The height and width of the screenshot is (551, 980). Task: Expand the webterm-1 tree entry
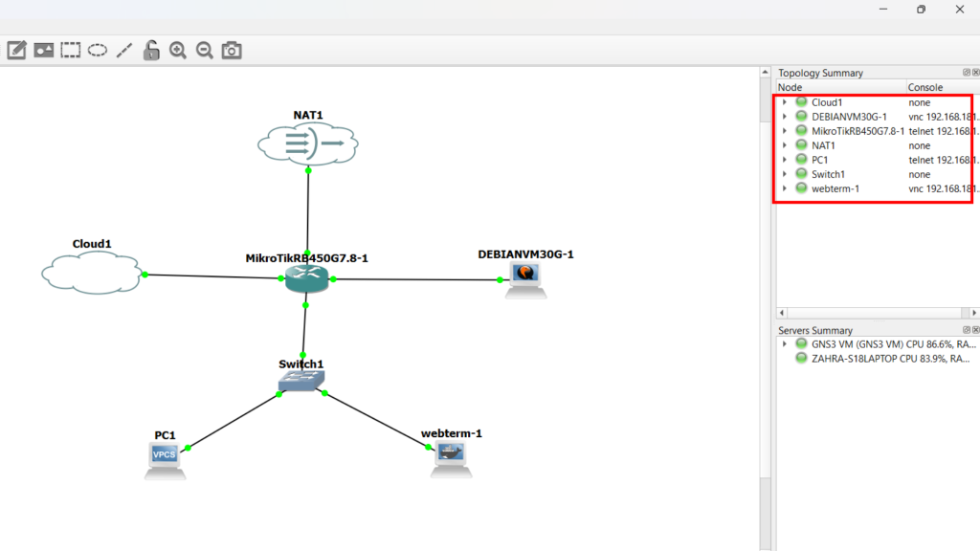tap(784, 188)
